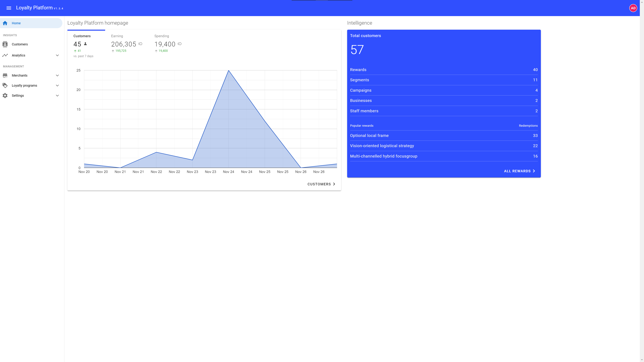The width and height of the screenshot is (644, 362).
Task: Click the Analytics line-chart icon
Action: pos(5,55)
